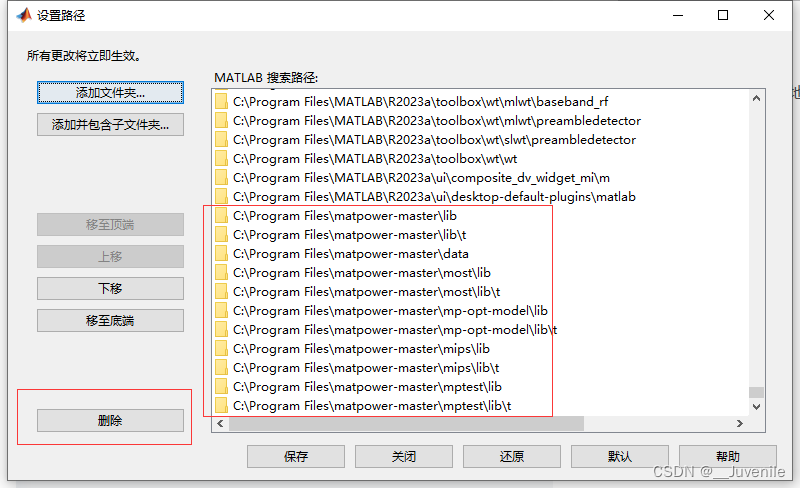Click folder icon of matpower-master\lib\t path
This screenshot has height=488, width=800.
(221, 234)
